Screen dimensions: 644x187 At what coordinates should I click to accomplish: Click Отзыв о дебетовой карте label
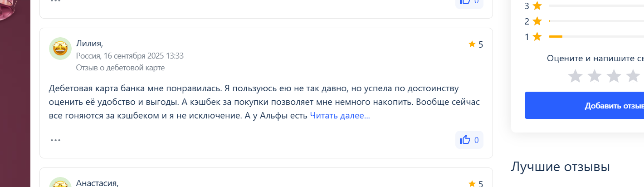click(x=120, y=68)
